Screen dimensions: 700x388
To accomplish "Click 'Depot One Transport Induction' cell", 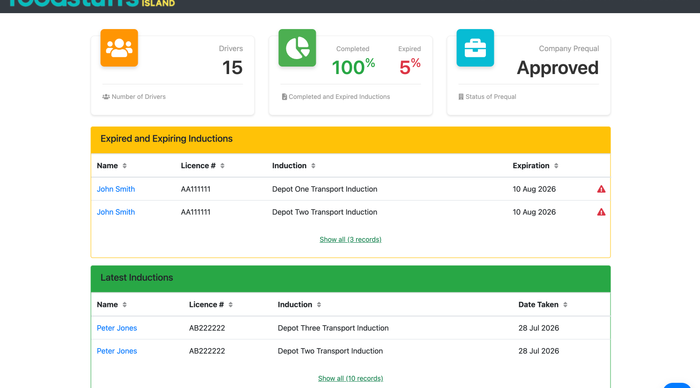I will (325, 189).
